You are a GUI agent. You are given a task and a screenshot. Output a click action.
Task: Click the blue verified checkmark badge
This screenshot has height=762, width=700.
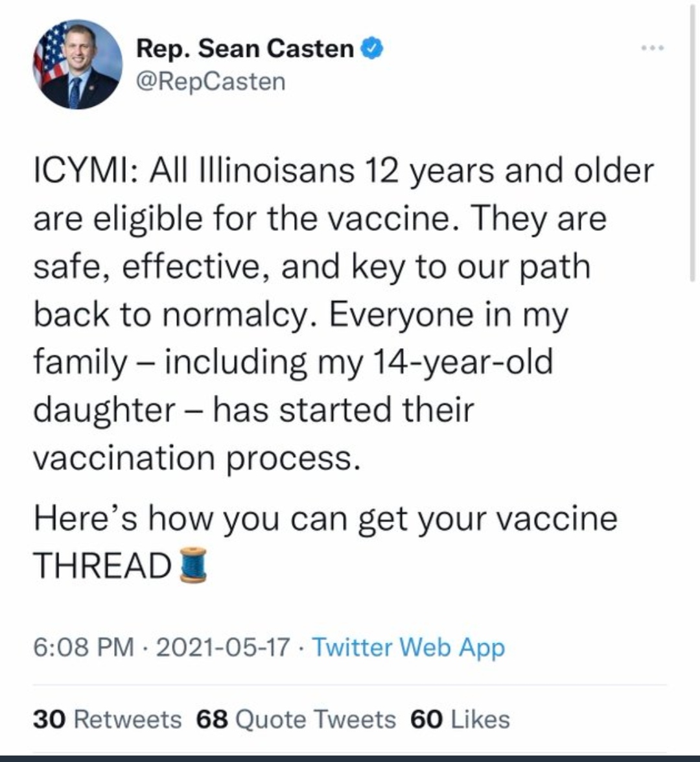[x=372, y=49]
